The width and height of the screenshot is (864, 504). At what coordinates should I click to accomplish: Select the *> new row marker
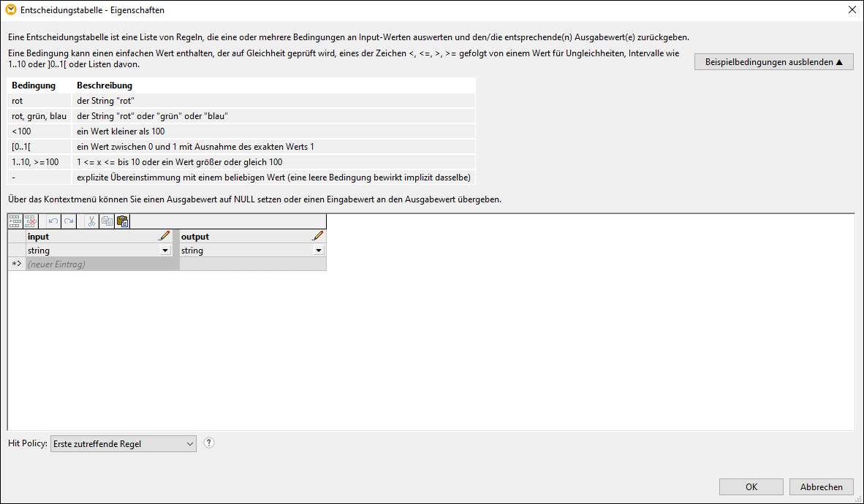(17, 264)
